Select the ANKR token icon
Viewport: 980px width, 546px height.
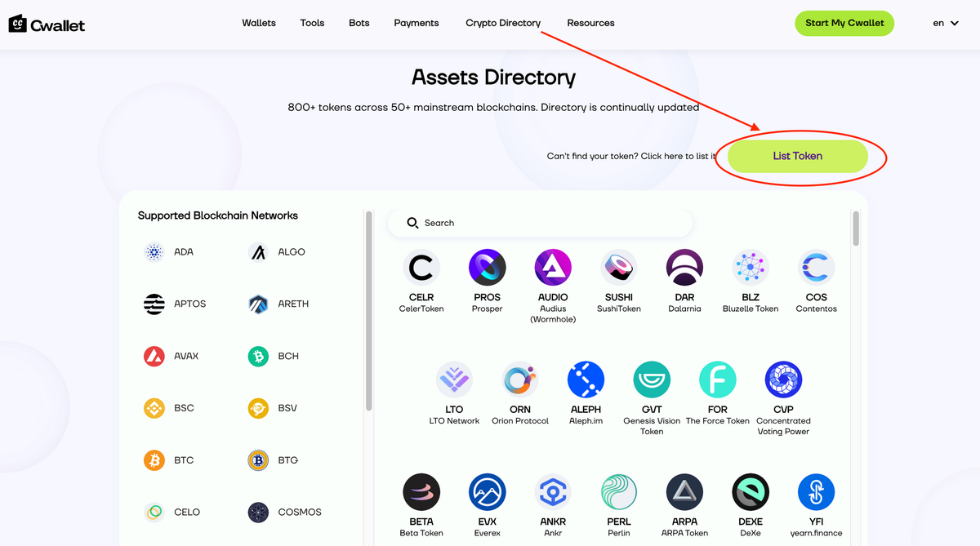pyautogui.click(x=553, y=492)
